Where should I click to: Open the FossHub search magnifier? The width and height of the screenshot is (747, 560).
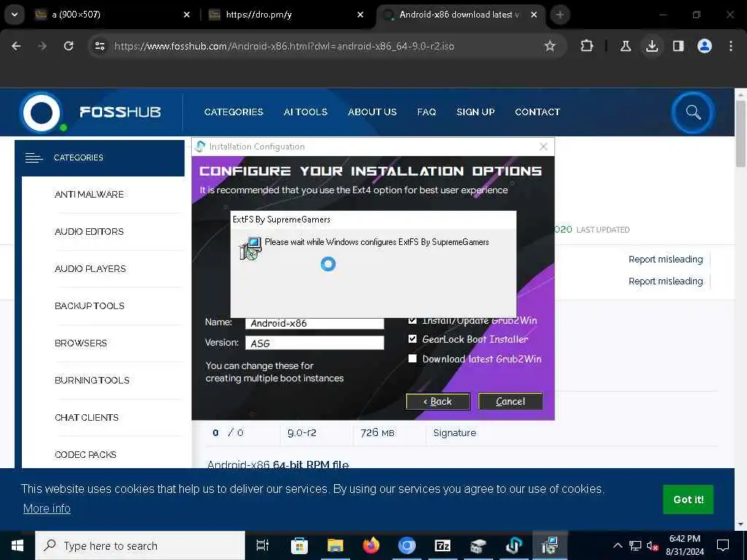(693, 112)
